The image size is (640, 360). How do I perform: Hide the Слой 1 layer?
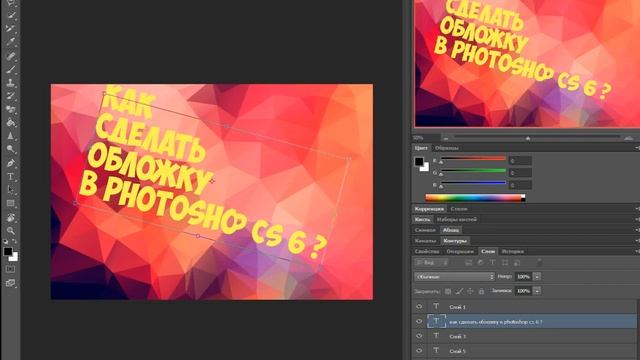click(419, 307)
